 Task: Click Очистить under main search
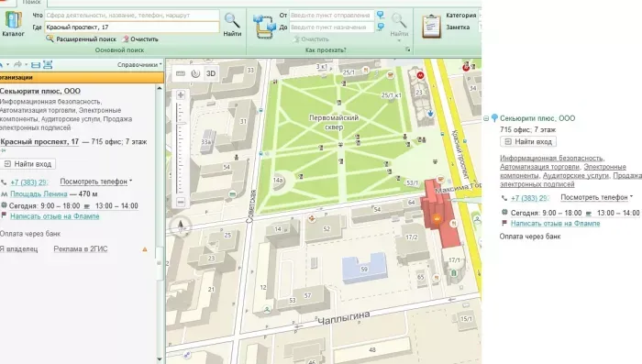coord(140,39)
